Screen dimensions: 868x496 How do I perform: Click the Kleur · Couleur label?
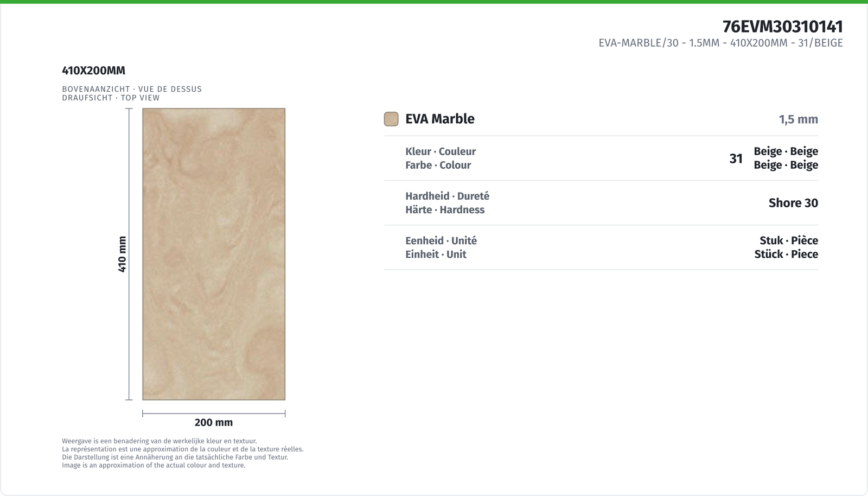[441, 151]
